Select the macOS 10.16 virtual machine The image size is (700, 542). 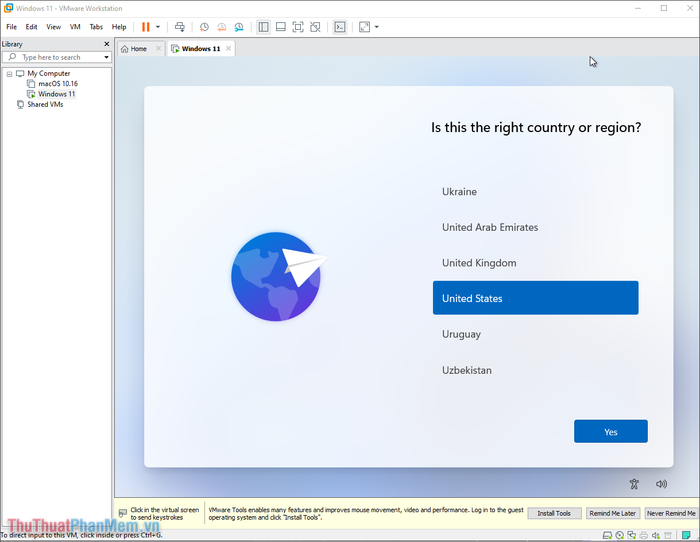[58, 83]
